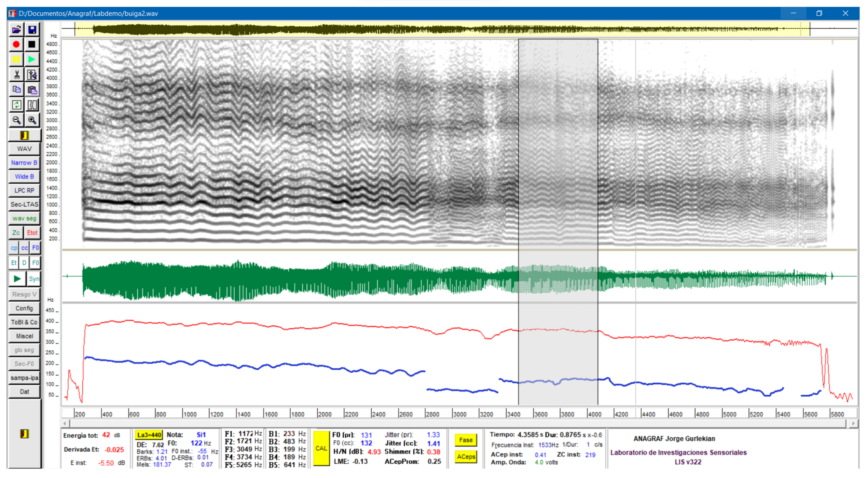Image resolution: width=868 pixels, height=478 pixels.
Task: Zoom out with the minus magnifier
Action: (x=16, y=120)
